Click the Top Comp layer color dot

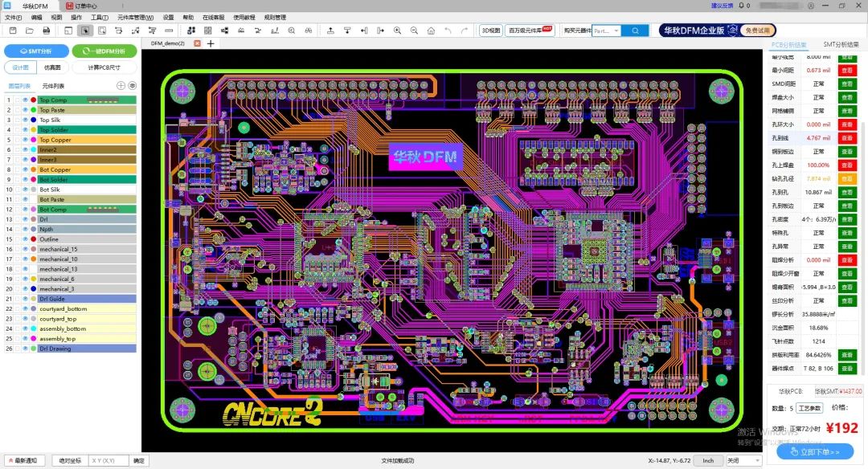click(33, 100)
